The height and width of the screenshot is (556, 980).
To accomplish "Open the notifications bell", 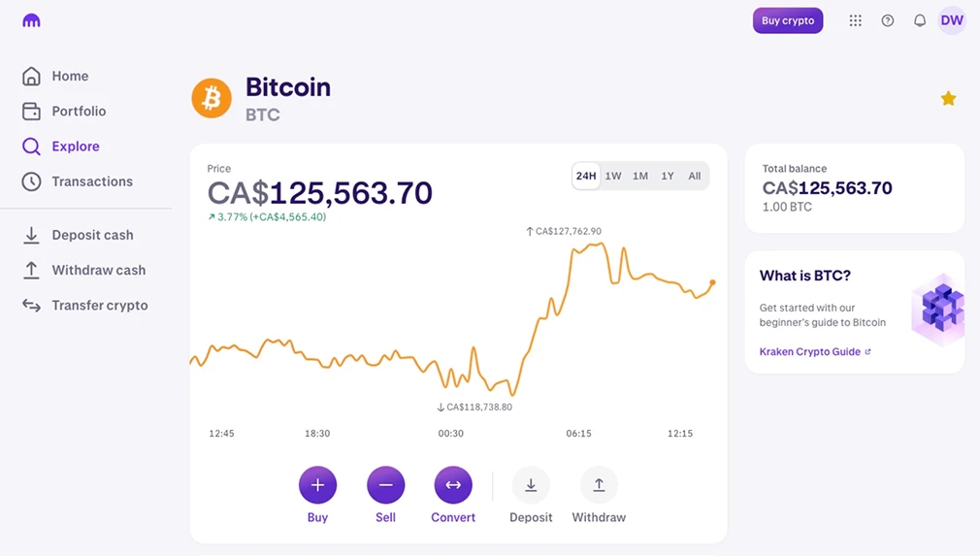I will point(920,20).
